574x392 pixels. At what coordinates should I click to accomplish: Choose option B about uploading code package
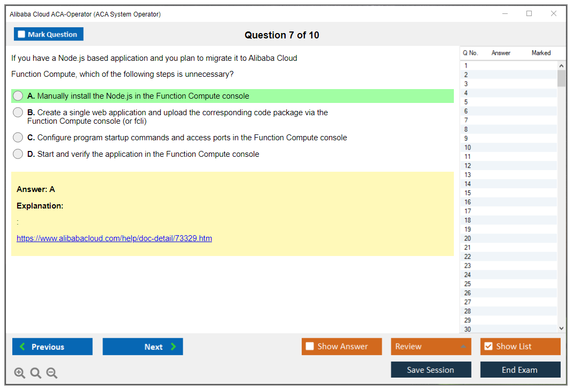pyautogui.click(x=18, y=113)
